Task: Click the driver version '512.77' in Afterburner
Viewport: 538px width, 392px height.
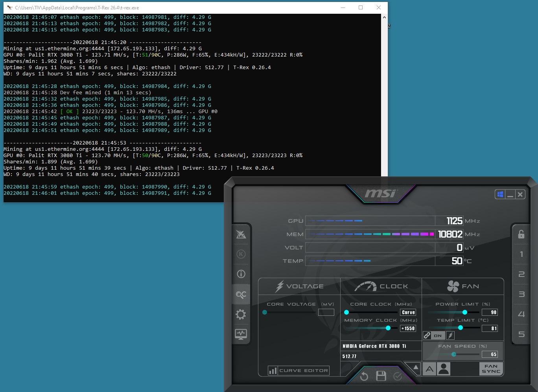Action: click(x=349, y=356)
